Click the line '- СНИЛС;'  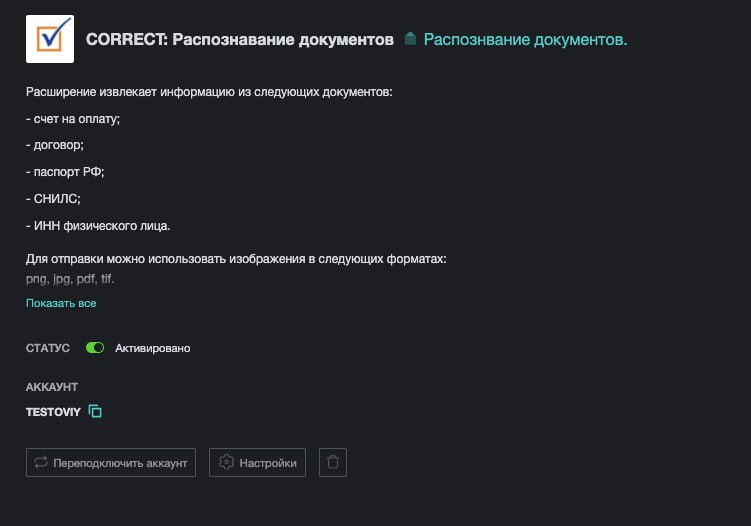tap(53, 199)
